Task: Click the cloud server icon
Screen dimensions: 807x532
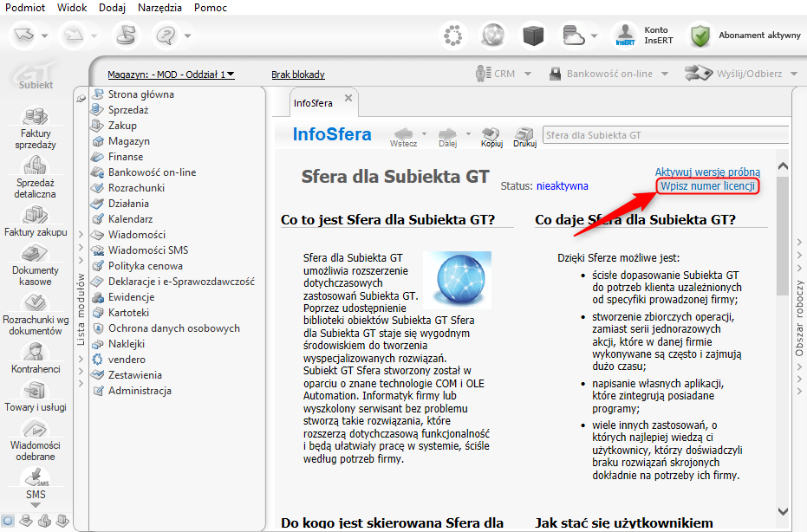Action: tap(573, 36)
